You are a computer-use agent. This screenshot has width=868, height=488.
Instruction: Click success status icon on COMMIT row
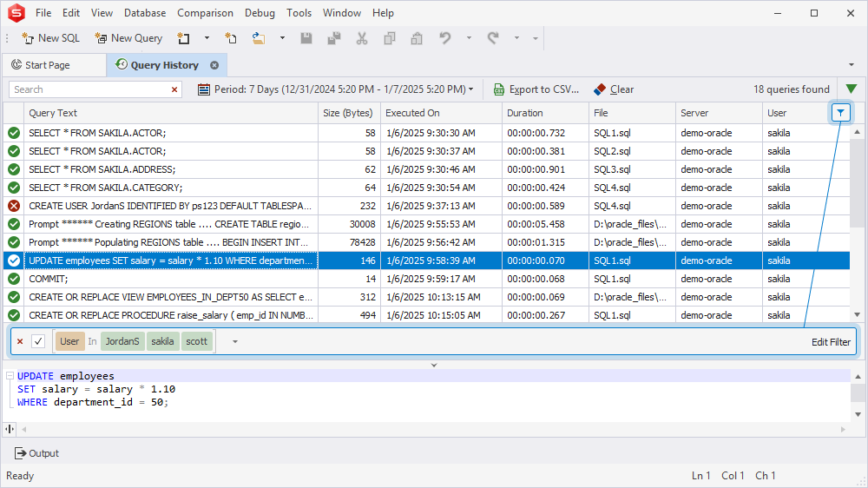point(14,280)
